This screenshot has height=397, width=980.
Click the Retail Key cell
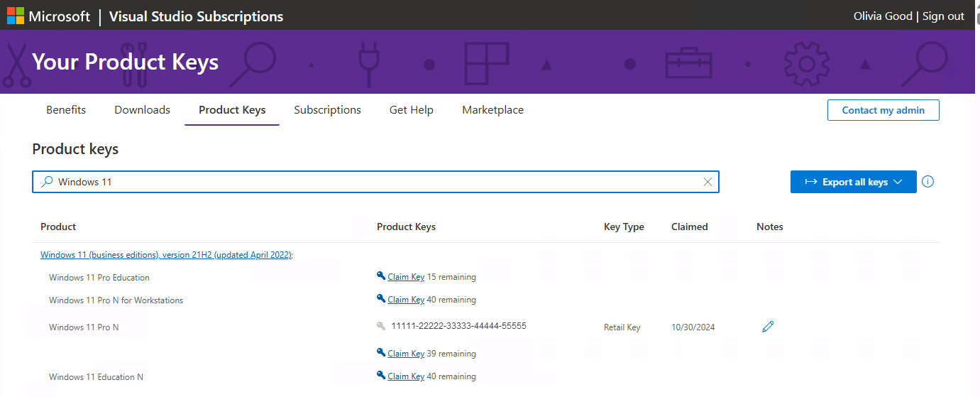[622, 327]
